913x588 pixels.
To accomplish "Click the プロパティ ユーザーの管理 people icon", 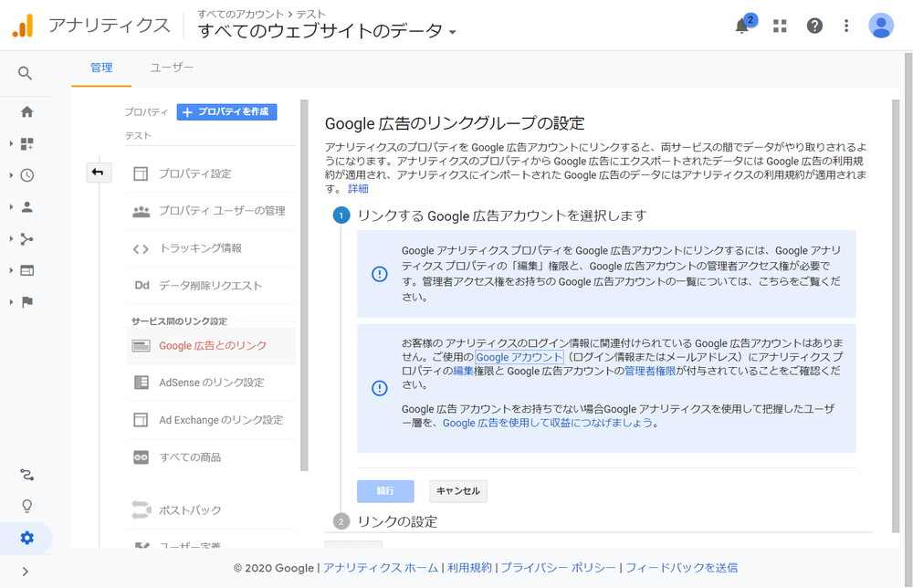I will (141, 211).
